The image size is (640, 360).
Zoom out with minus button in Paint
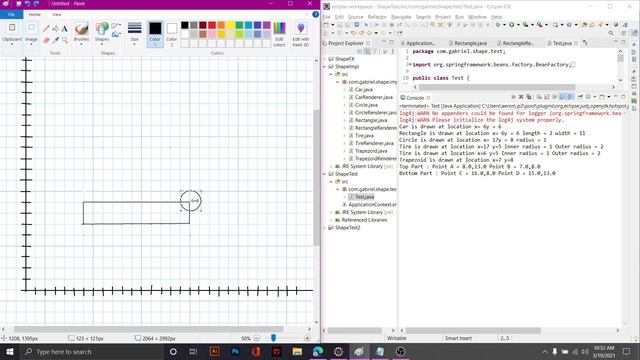click(257, 338)
